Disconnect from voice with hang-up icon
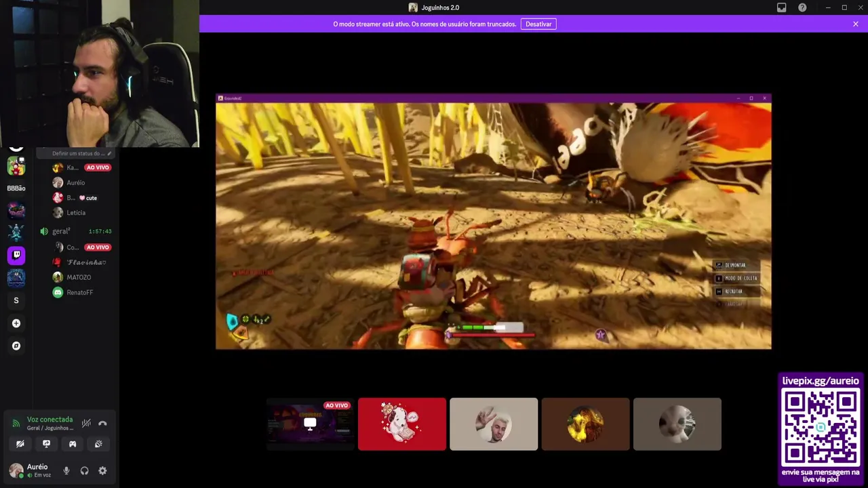 coord(102,423)
